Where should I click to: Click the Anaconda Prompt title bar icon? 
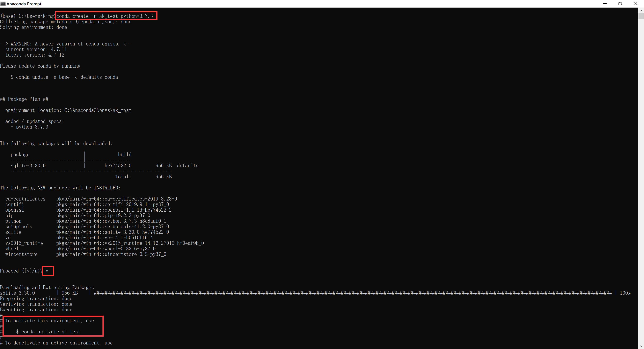pyautogui.click(x=3, y=4)
